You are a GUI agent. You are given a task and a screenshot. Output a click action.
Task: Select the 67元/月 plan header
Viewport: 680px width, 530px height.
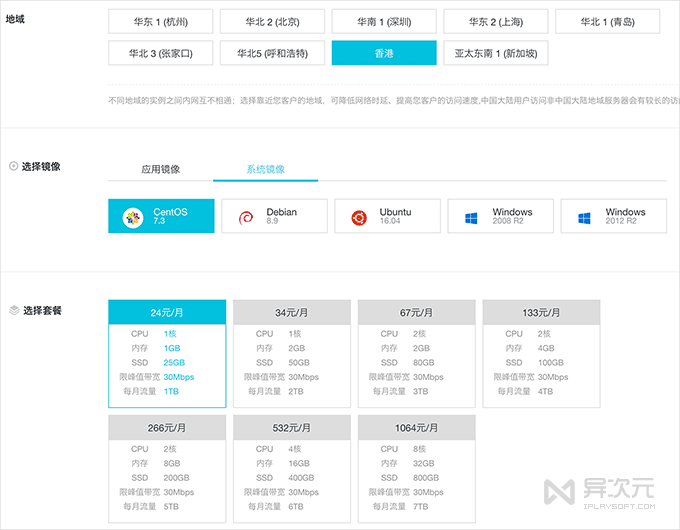coord(417,312)
